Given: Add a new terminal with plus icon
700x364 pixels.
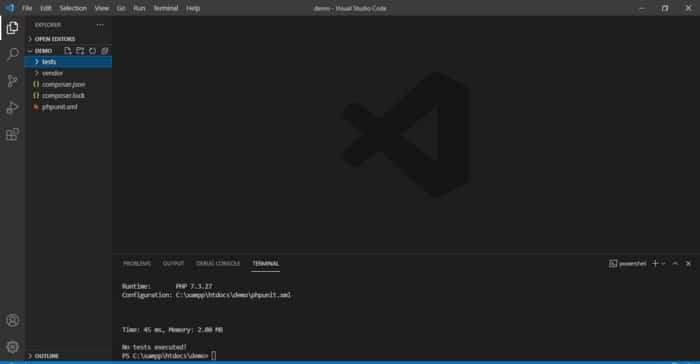Looking at the screenshot, I should pyautogui.click(x=655, y=264).
